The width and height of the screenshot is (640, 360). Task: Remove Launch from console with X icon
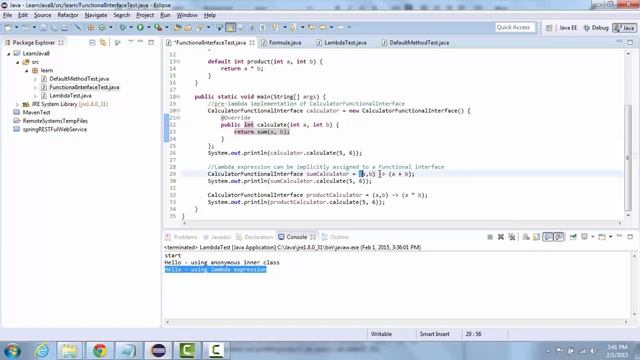pyautogui.click(x=501, y=237)
